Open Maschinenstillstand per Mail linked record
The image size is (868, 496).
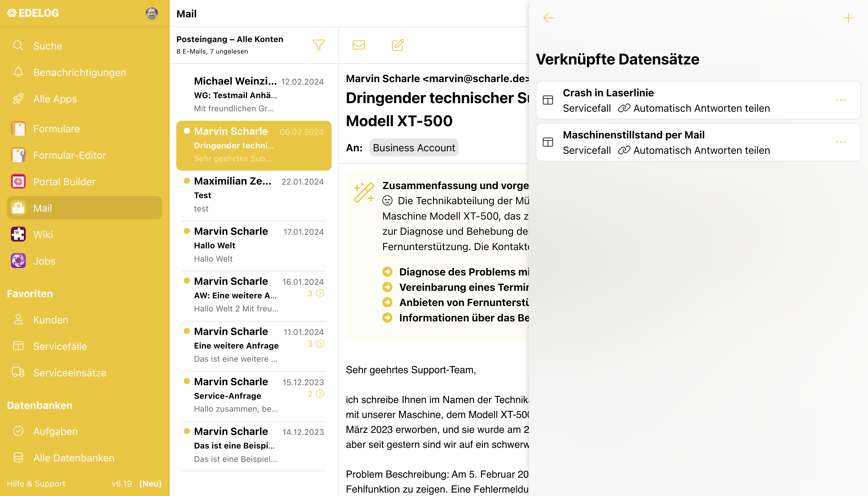click(x=698, y=142)
